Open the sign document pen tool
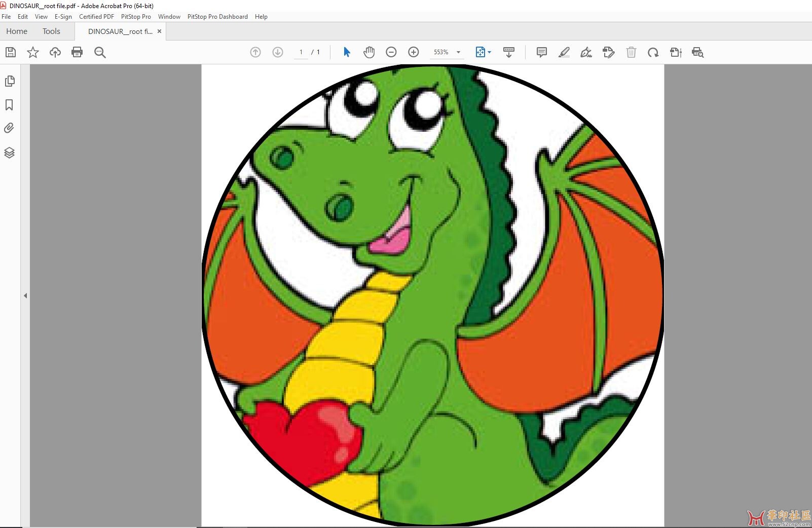Image resolution: width=812 pixels, height=528 pixels. [x=586, y=52]
